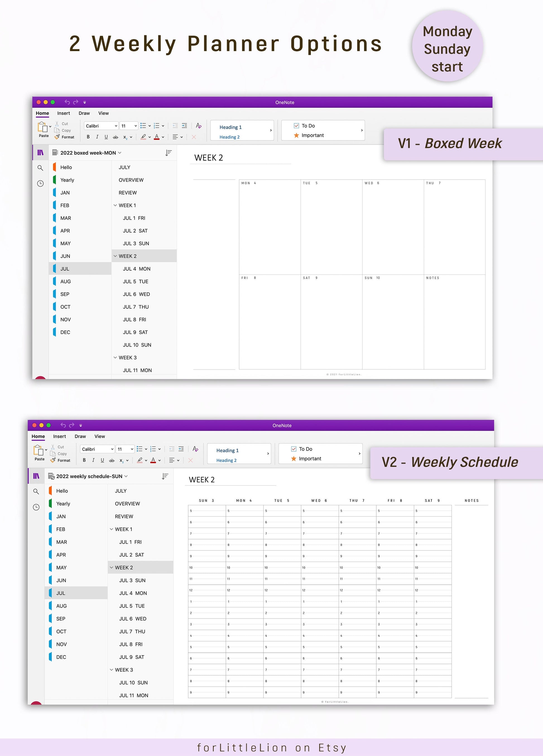Click the search magnifier in the weekly schedule window
The width and height of the screenshot is (543, 756).
pos(36,491)
